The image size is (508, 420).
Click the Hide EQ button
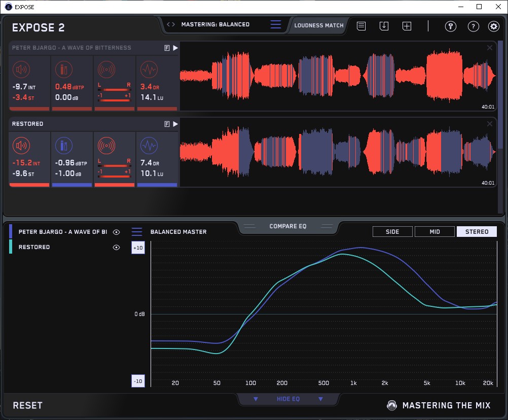click(288, 399)
